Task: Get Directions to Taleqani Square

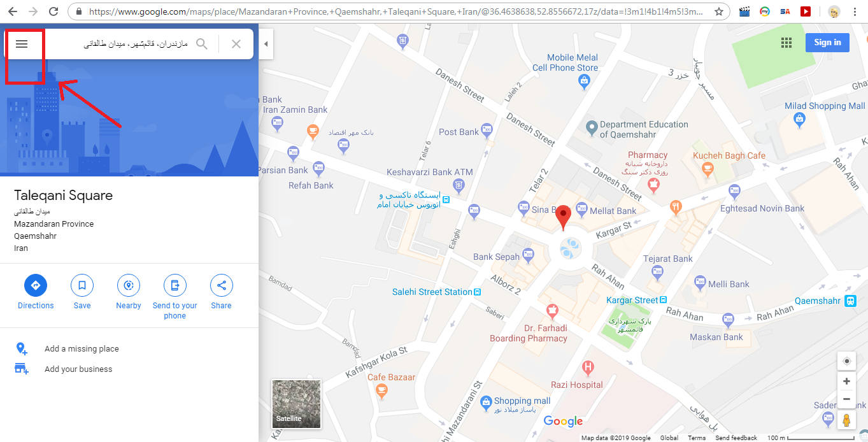Action: (36, 292)
